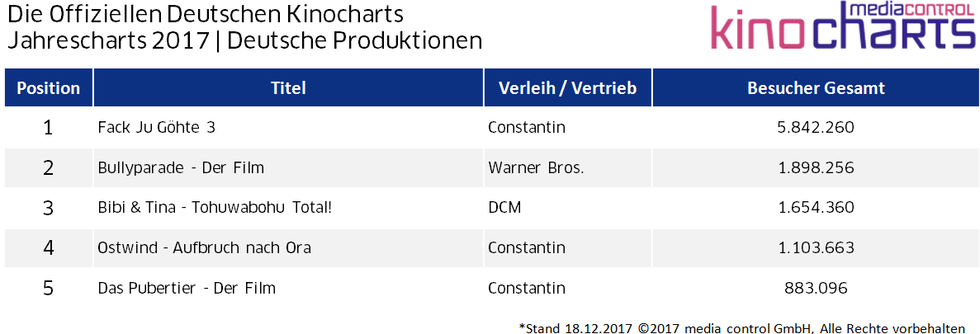Click position number 3 cell

point(48,208)
